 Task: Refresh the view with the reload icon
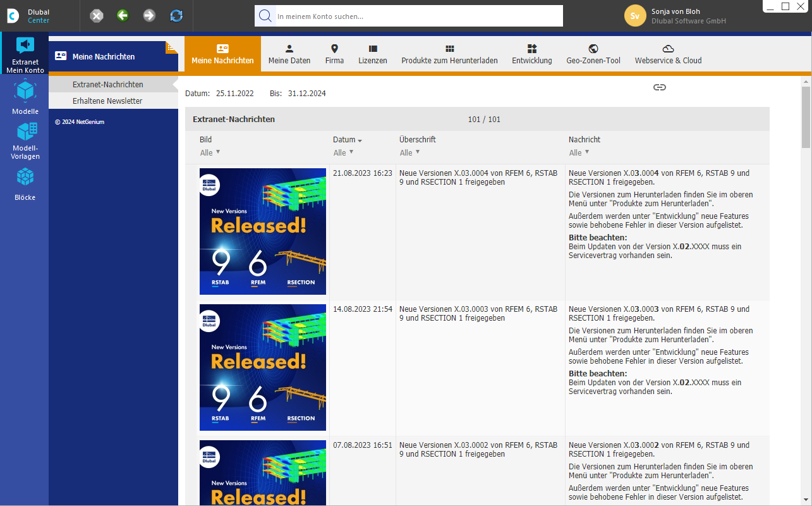[176, 16]
